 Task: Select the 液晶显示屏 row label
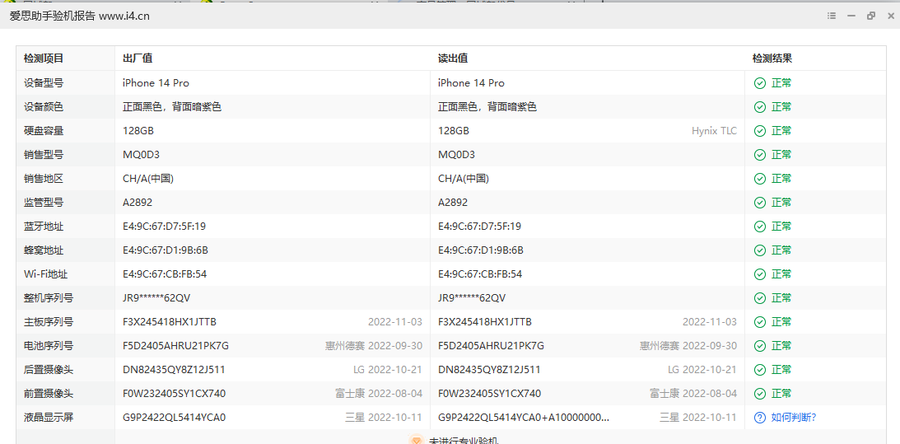(x=48, y=418)
